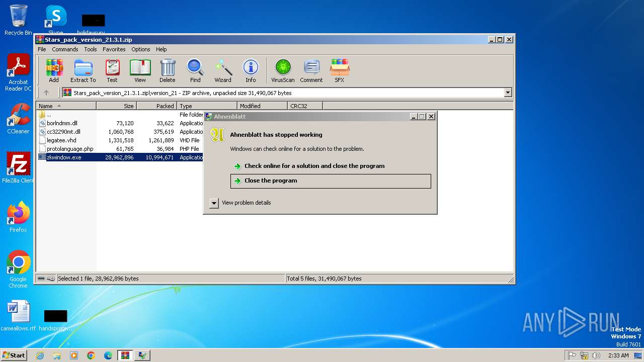Select zkwindow.exe in the file list

(x=120, y=157)
